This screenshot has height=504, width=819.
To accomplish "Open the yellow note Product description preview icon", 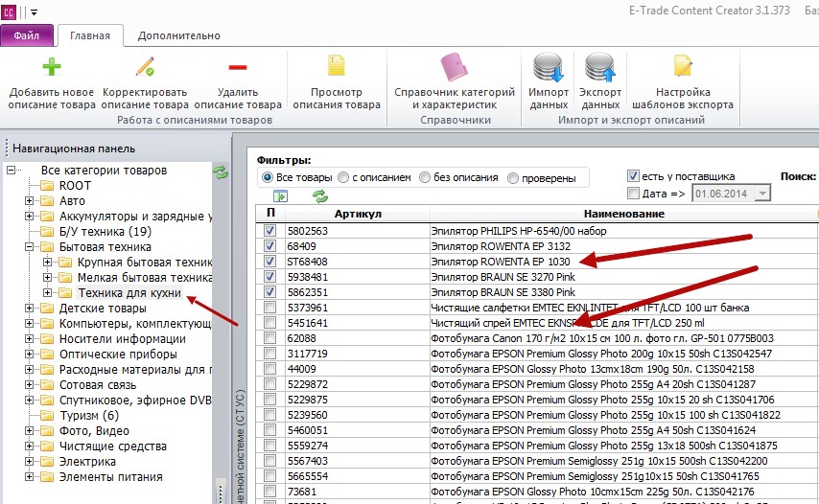I will coord(337,66).
